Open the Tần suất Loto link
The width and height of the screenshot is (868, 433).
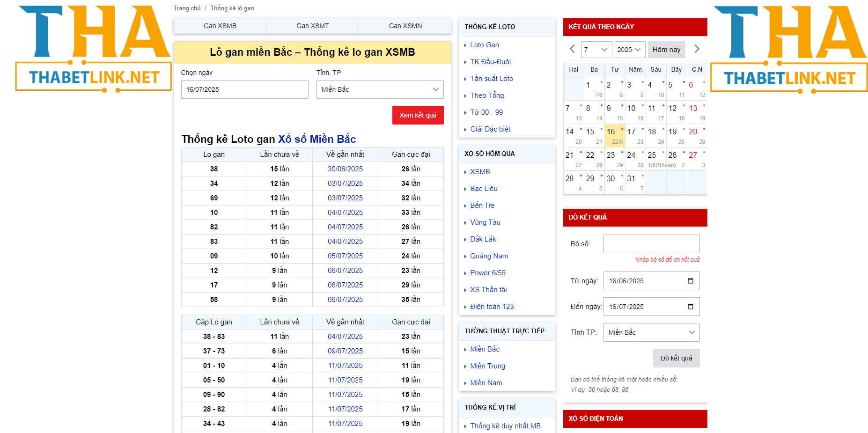pos(491,79)
